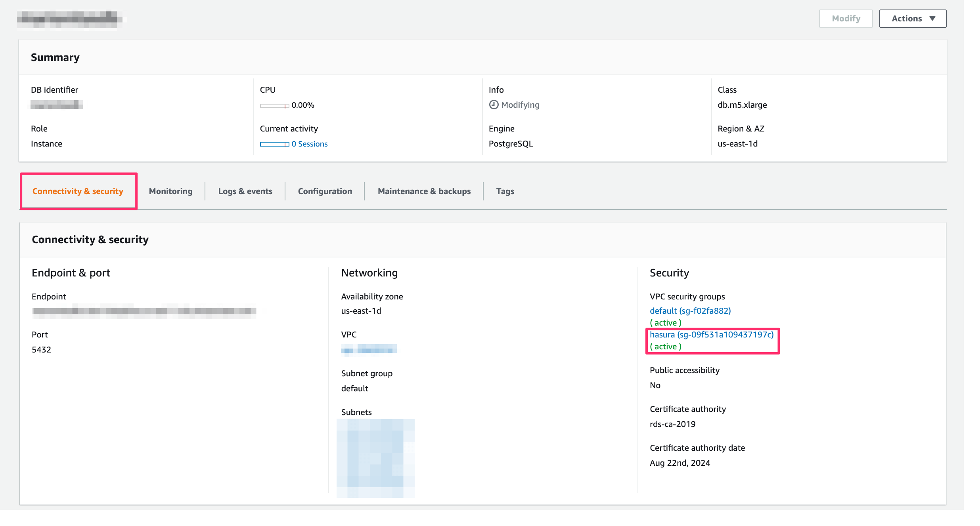Switch to the Tags tab
The width and height of the screenshot is (980, 526).
click(505, 191)
